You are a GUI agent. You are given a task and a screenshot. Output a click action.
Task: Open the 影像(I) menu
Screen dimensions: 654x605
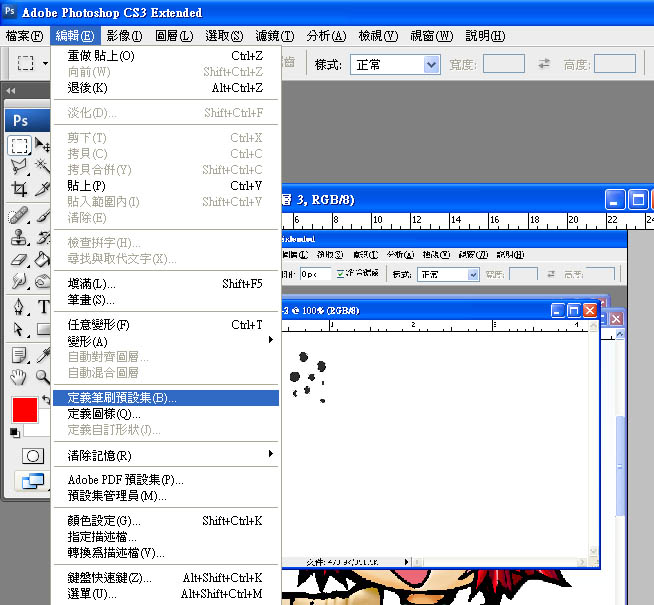(x=124, y=36)
